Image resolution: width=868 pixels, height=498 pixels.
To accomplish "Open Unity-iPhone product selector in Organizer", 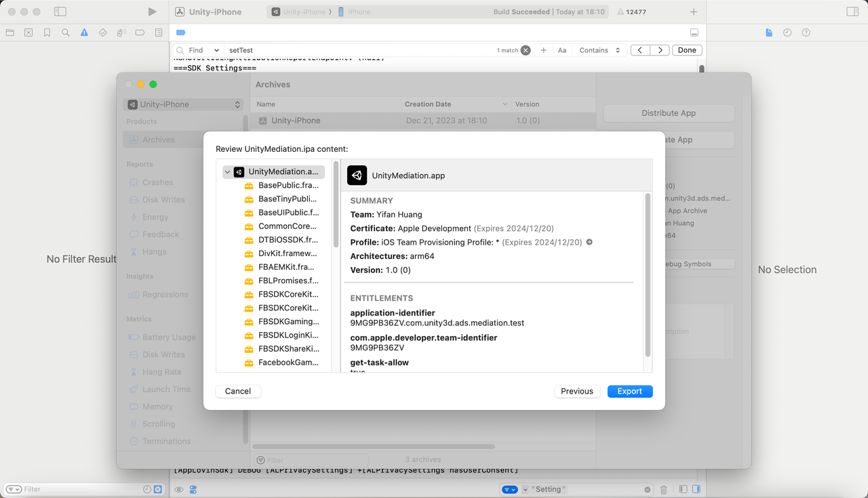I will tap(183, 104).
